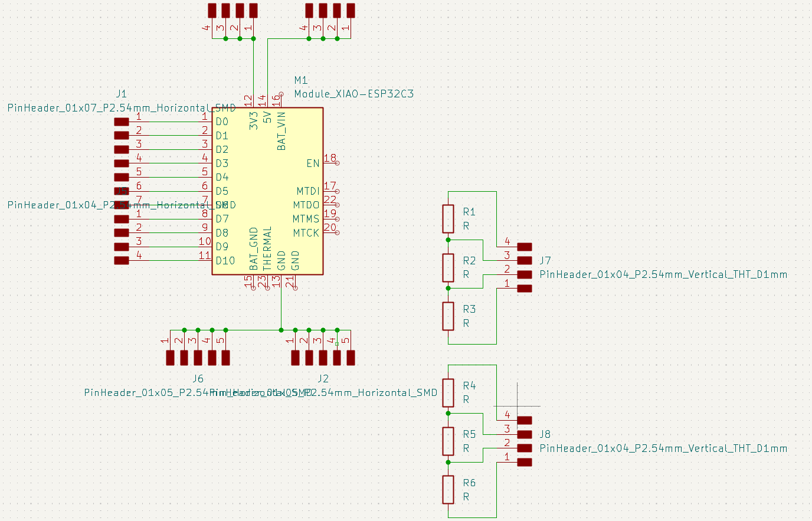Click the D1 pin name on M1
This screenshot has height=521, width=812.
point(222,136)
